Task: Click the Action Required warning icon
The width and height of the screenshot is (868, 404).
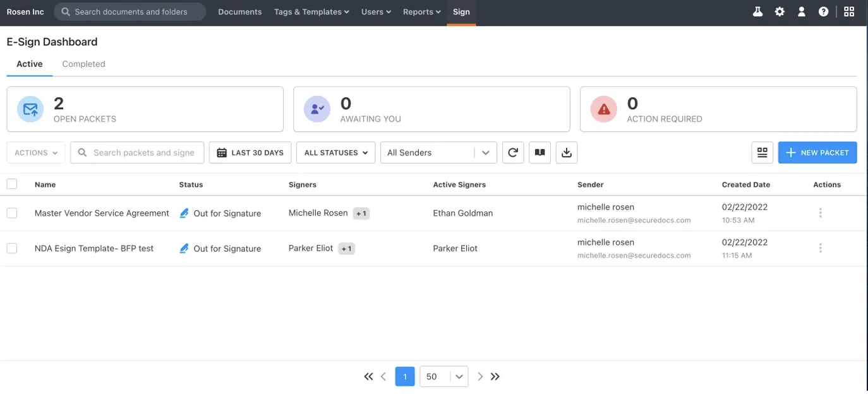Action: (x=604, y=109)
